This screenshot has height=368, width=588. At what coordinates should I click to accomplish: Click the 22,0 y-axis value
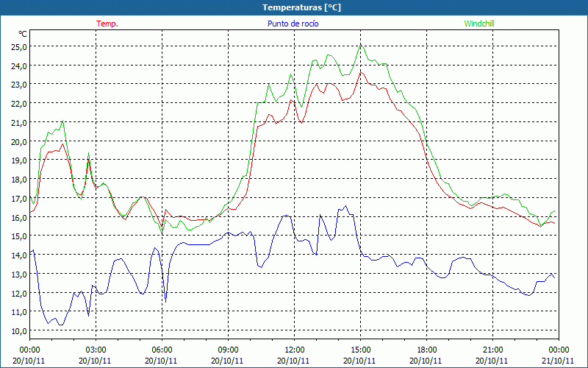coord(19,104)
